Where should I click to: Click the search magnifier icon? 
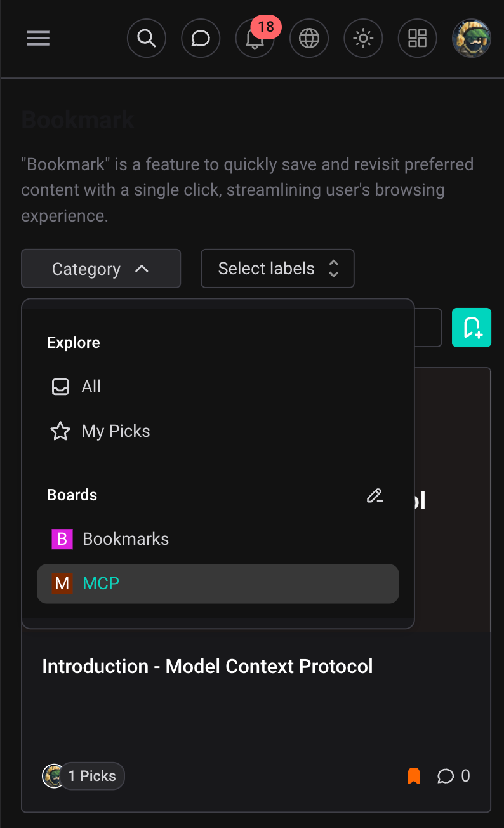click(x=147, y=39)
